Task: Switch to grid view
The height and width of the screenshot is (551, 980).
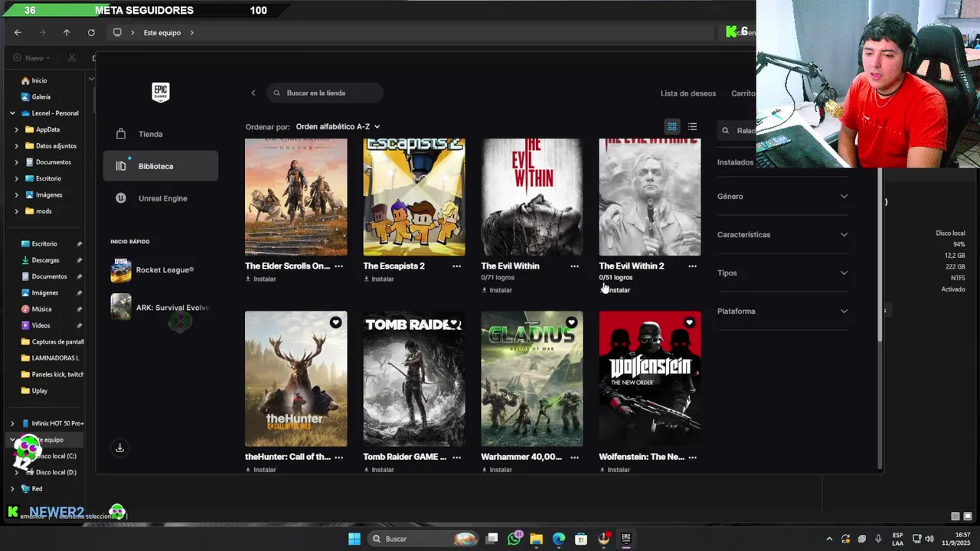Action: point(672,127)
